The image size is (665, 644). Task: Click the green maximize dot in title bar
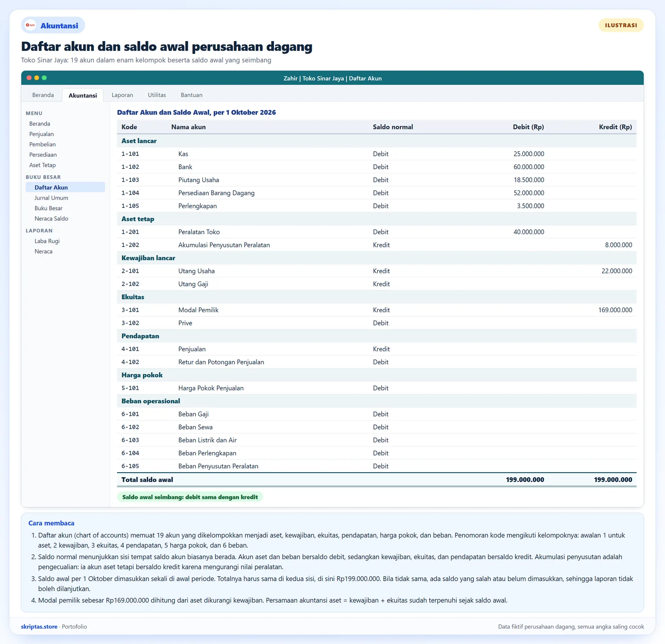44,78
